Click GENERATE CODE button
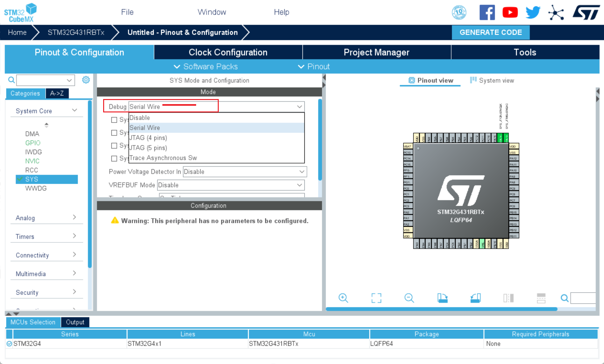604x364 pixels. pyautogui.click(x=491, y=32)
